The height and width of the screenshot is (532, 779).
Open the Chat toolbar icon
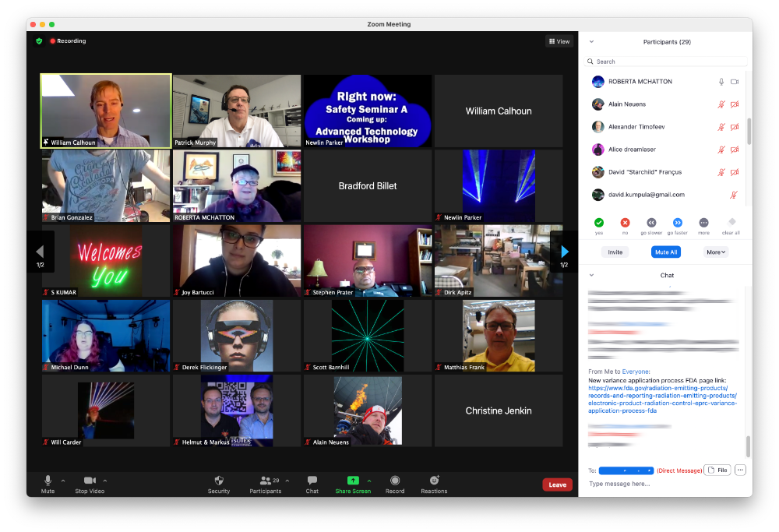(x=312, y=481)
